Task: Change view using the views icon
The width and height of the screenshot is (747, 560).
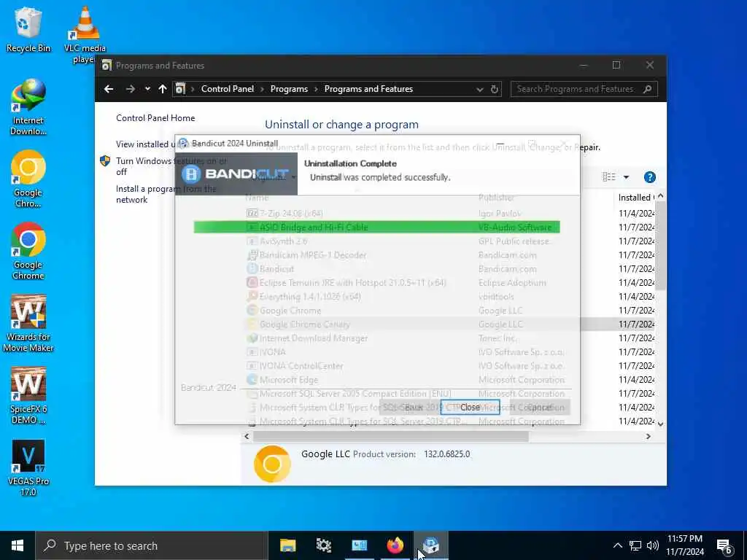Action: click(x=609, y=177)
